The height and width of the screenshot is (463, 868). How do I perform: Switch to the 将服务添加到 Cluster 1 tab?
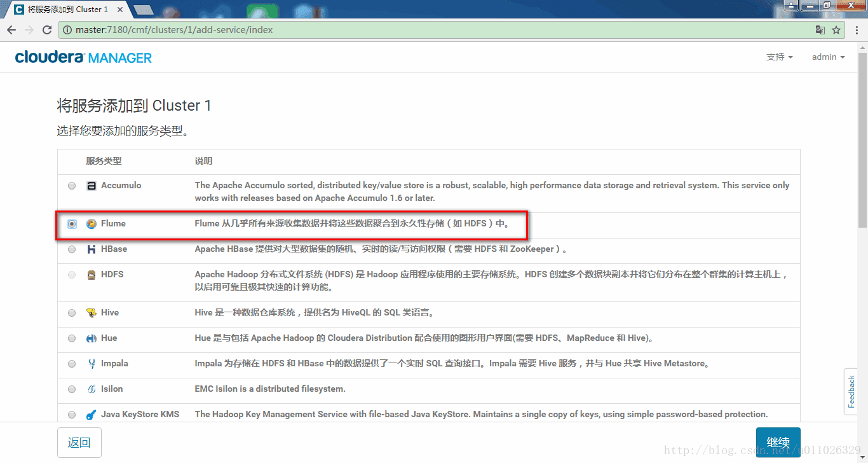click(x=67, y=9)
